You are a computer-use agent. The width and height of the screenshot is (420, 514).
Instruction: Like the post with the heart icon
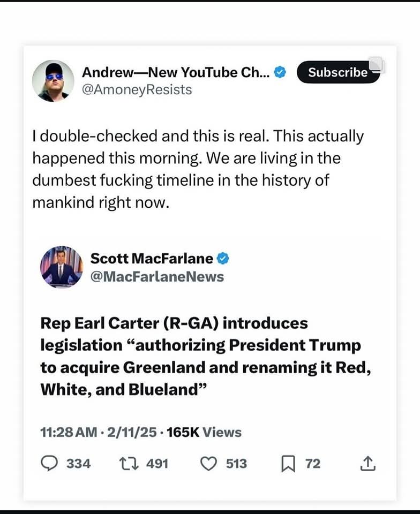(x=208, y=464)
